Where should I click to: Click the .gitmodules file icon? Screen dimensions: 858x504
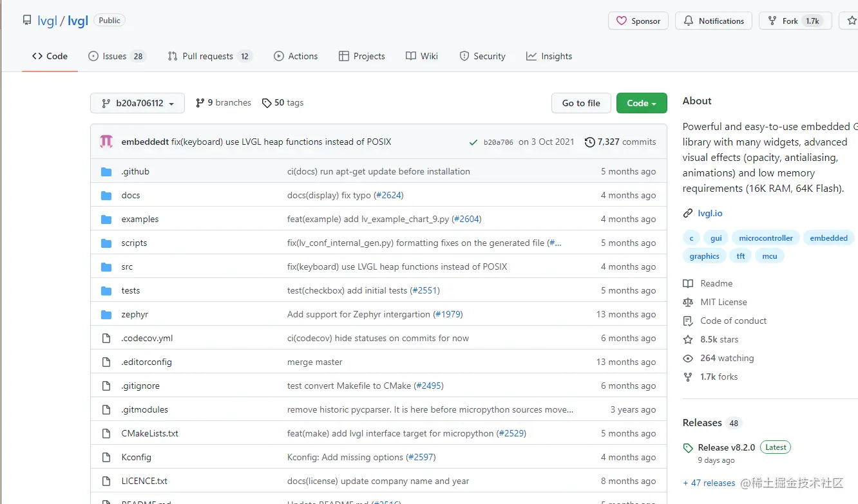point(106,410)
